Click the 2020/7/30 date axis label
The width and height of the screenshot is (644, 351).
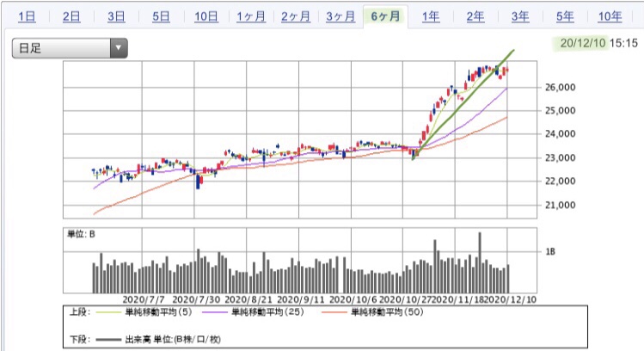[x=196, y=299]
